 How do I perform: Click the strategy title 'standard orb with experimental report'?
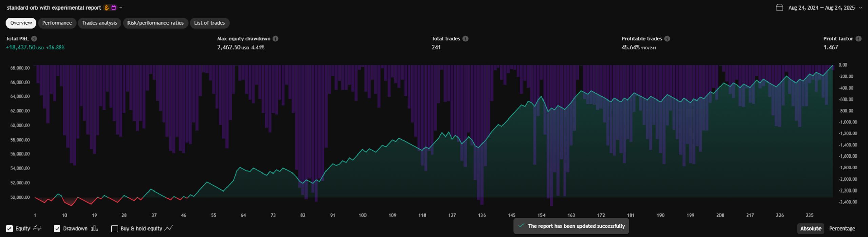[54, 8]
